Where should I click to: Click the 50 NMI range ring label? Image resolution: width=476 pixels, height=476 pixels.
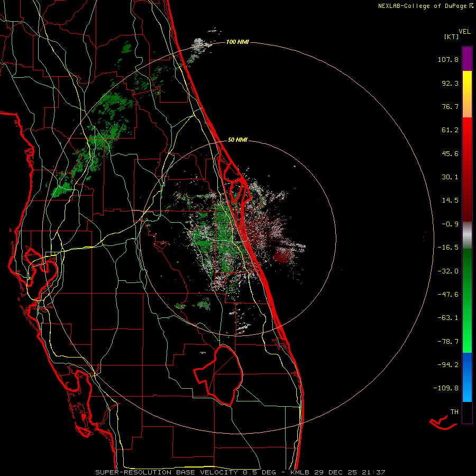pos(237,140)
